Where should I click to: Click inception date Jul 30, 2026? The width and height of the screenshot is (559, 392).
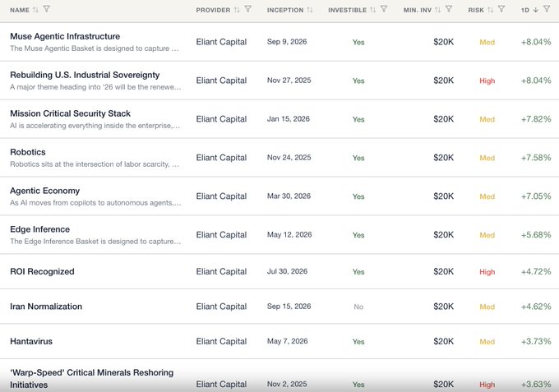(x=288, y=271)
